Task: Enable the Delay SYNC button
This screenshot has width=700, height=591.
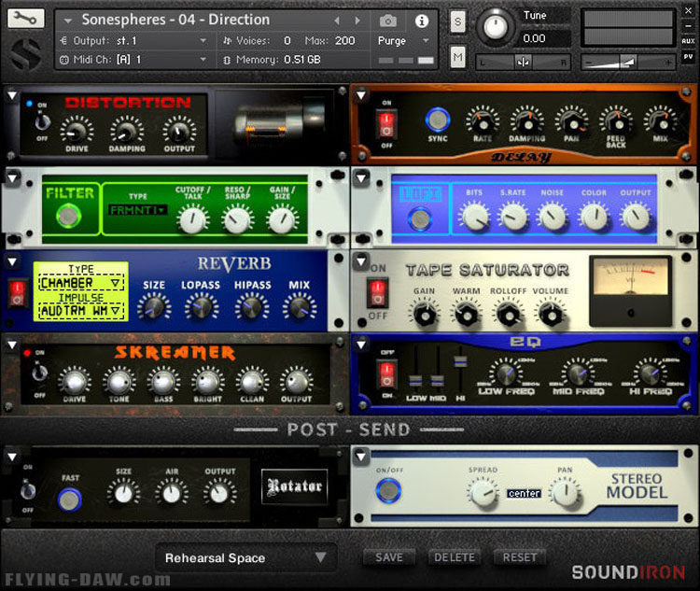Action: pyautogui.click(x=438, y=120)
